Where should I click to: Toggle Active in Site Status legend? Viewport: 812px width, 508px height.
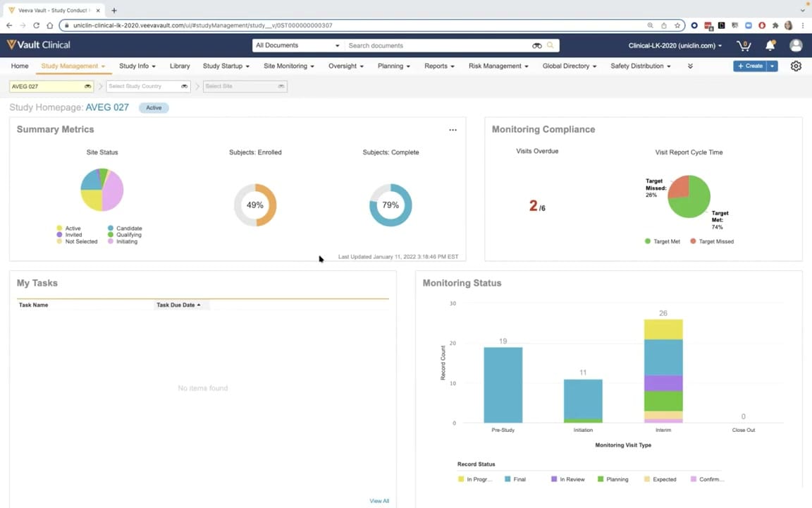(69, 228)
